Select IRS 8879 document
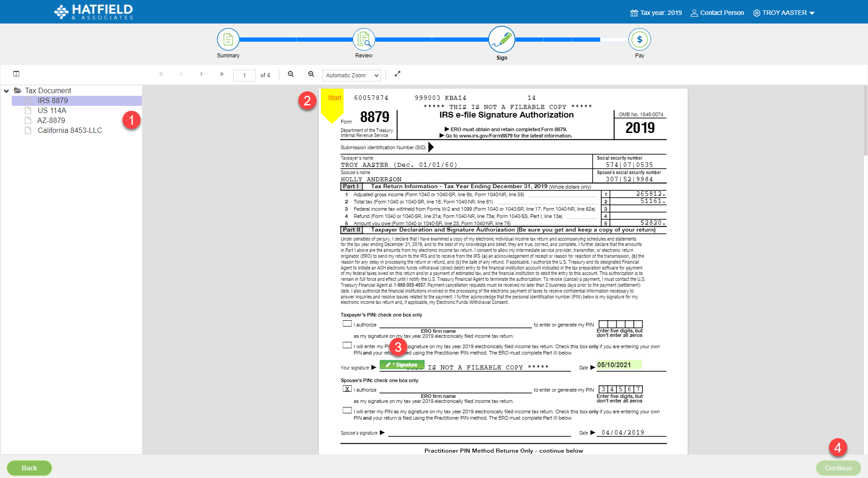This screenshot has height=478, width=868. pyautogui.click(x=77, y=100)
